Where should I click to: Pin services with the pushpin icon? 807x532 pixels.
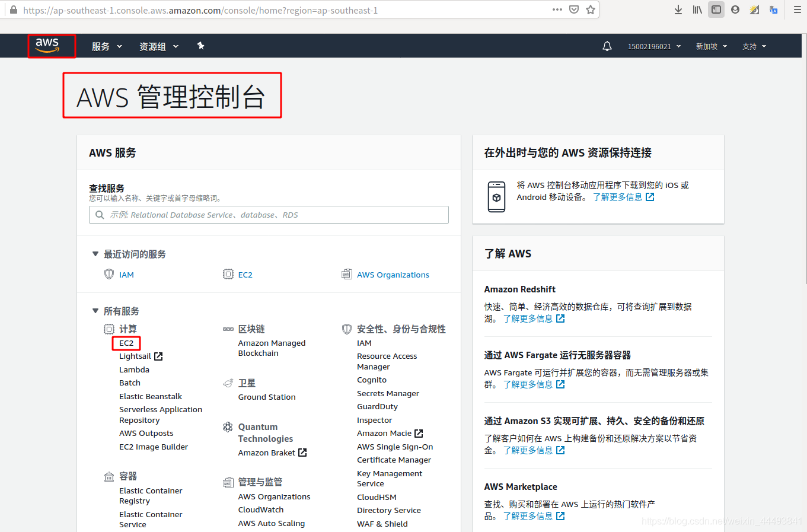click(201, 46)
